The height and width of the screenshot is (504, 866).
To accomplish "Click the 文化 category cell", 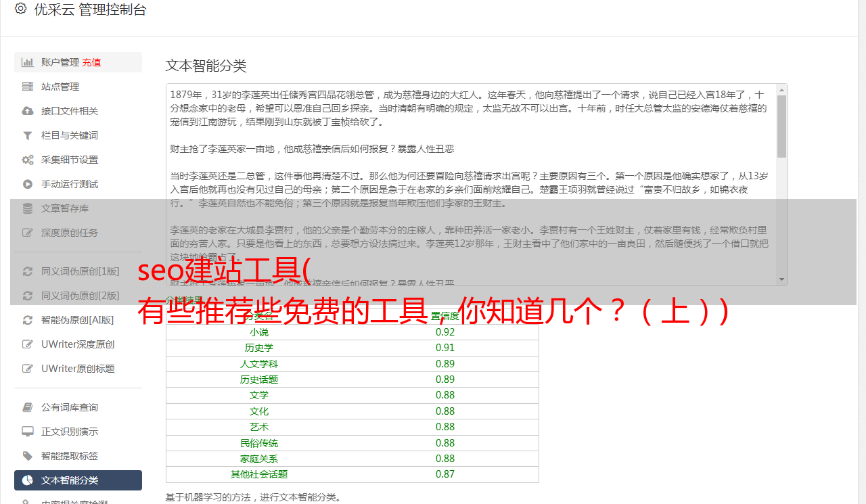I will point(259,411).
